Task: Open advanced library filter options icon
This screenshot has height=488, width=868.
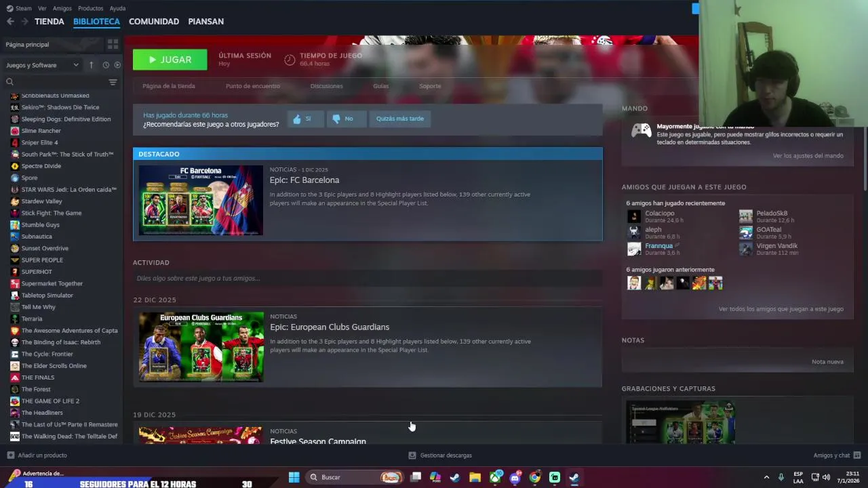Action: coord(113,82)
